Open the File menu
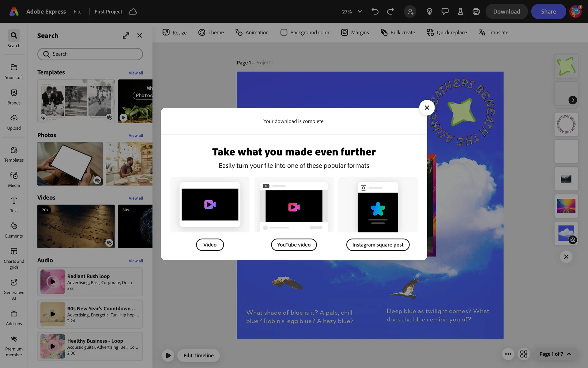588x368 pixels. (77, 12)
